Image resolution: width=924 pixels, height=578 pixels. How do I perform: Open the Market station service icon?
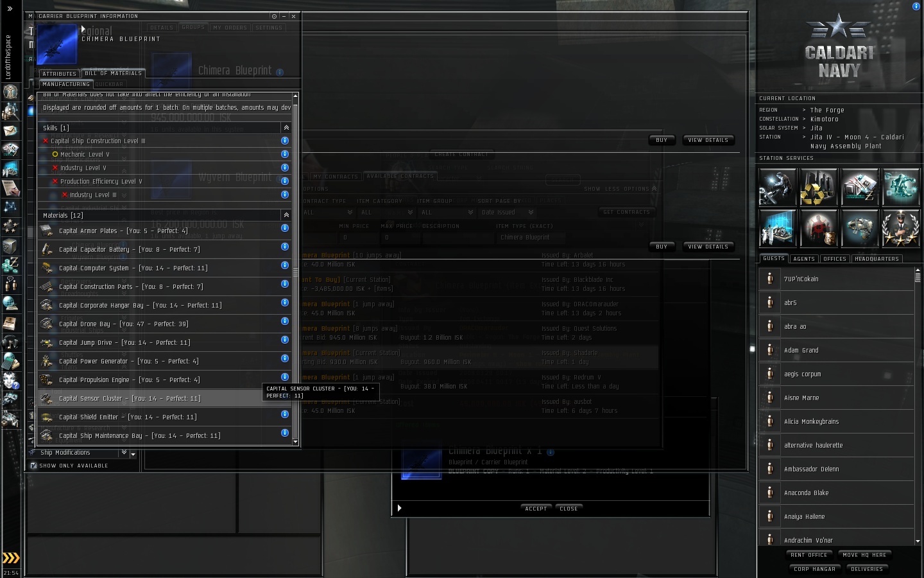(x=860, y=187)
